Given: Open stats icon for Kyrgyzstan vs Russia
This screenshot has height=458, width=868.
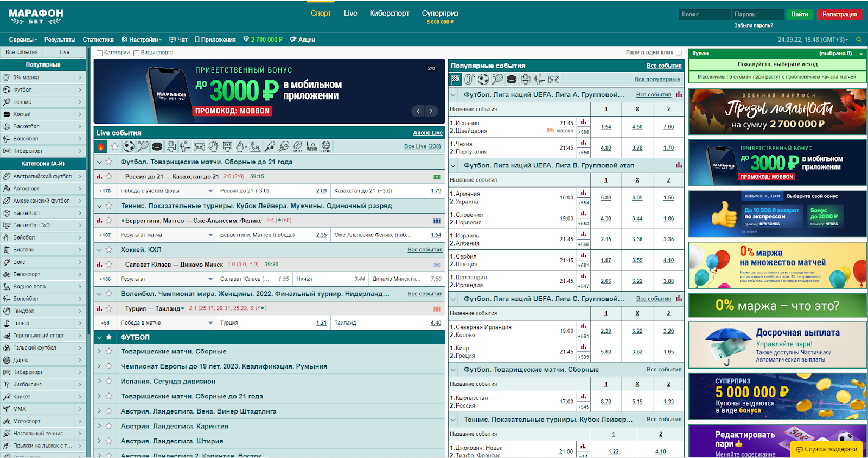Looking at the screenshot, I should [584, 397].
